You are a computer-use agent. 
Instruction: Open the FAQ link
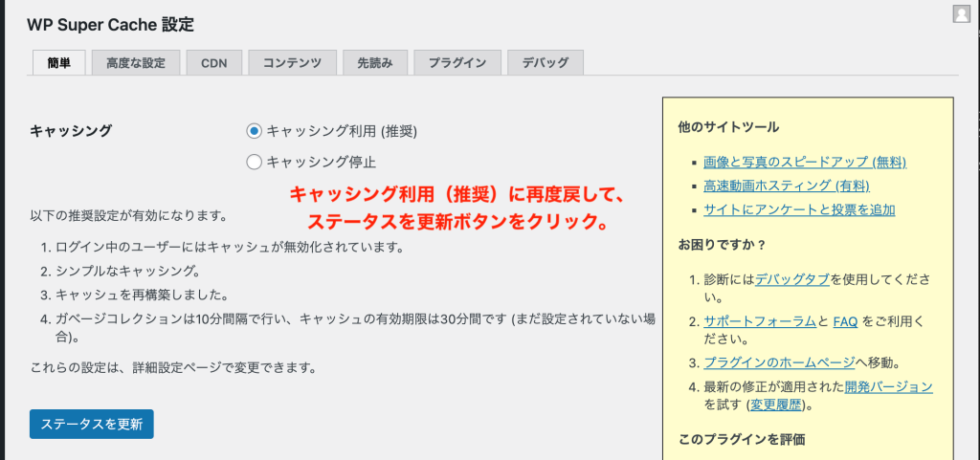point(844,321)
